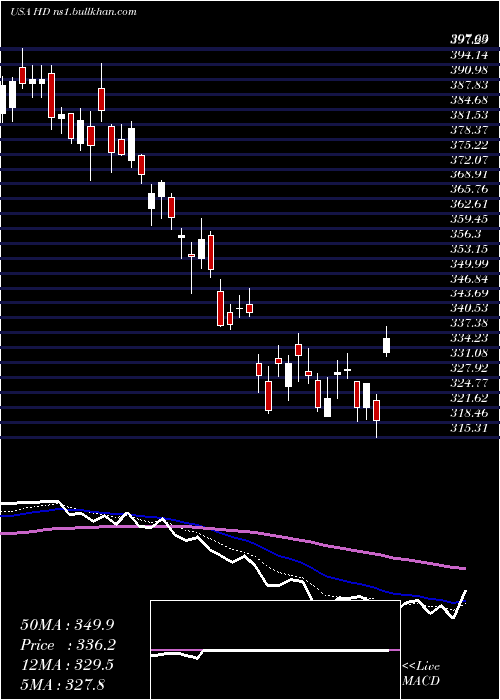Screen dimensions: 500x700
Task: Click the 343.69 price axis label
Action: pyautogui.click(x=469, y=293)
